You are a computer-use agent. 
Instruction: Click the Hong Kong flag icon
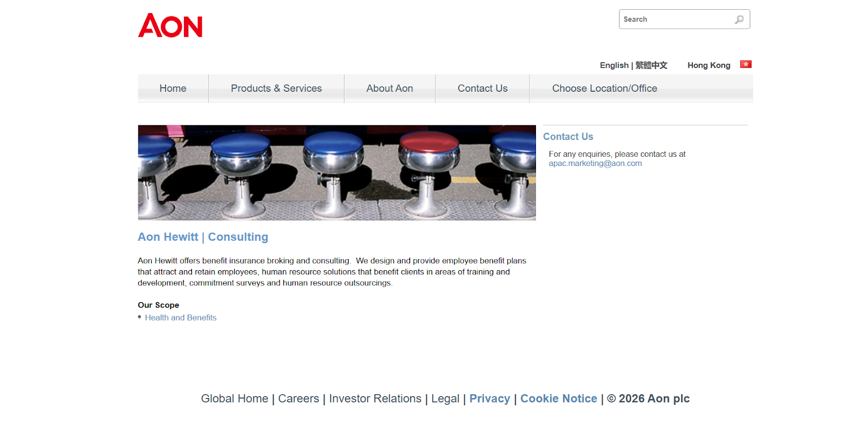[x=746, y=65]
